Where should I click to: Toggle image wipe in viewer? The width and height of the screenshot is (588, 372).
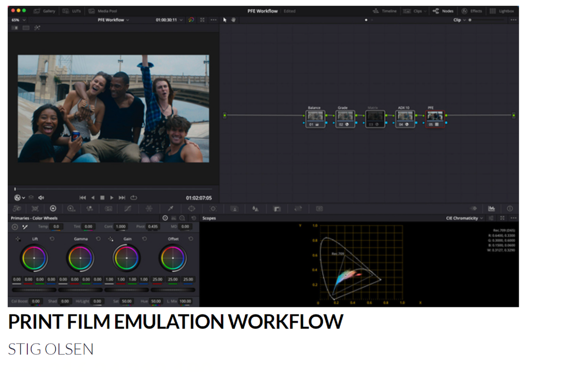tap(15, 28)
